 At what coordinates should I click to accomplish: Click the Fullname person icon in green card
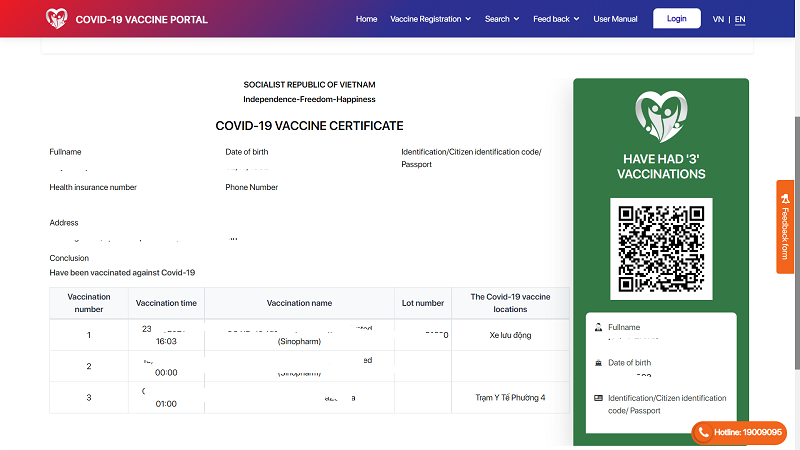(x=598, y=327)
